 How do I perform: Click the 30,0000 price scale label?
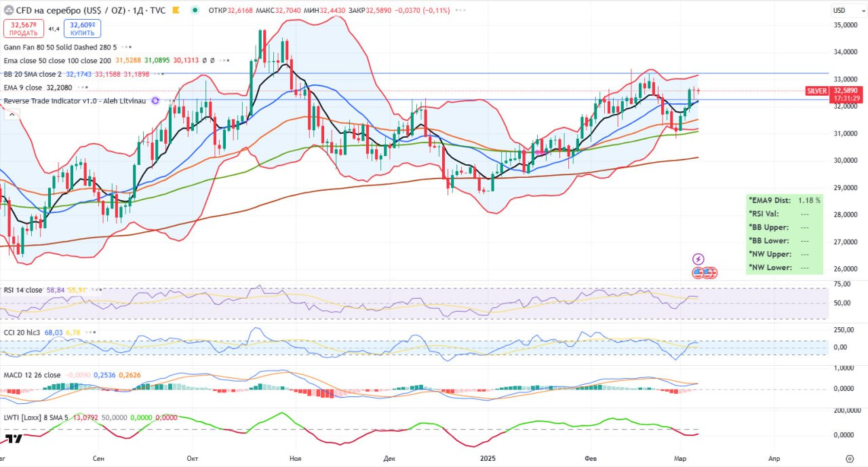[x=846, y=161]
